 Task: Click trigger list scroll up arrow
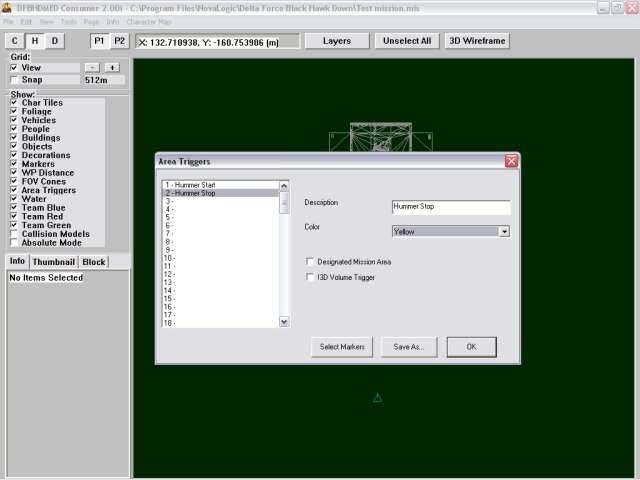284,186
